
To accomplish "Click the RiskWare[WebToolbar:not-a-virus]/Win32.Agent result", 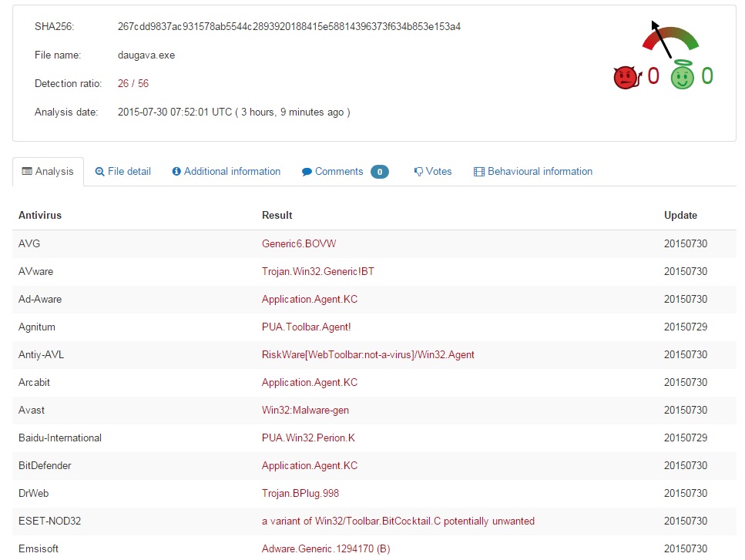I will (x=367, y=355).
